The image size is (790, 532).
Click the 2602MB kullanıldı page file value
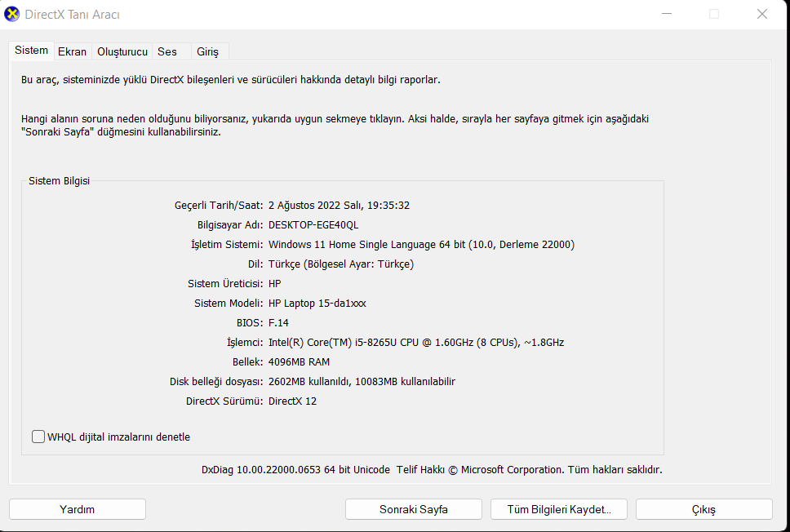click(309, 382)
